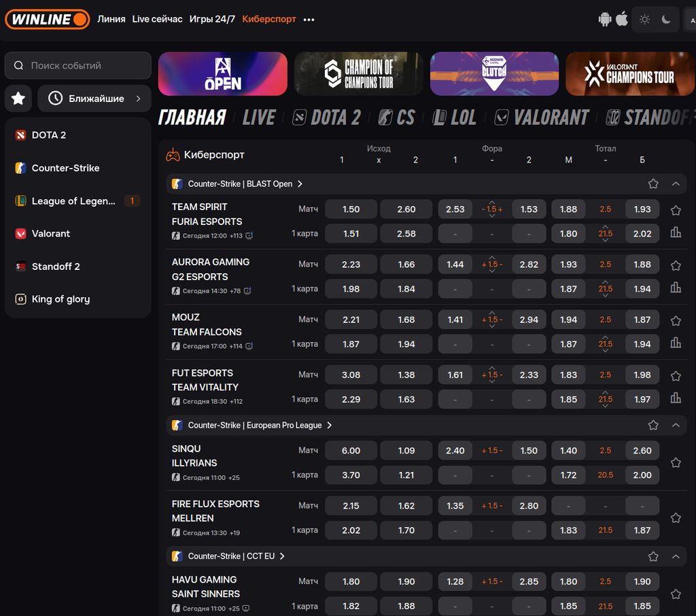The width and height of the screenshot is (696, 616).
Task: Favorite FUT Esports vs Vitality match
Action: coord(676,376)
